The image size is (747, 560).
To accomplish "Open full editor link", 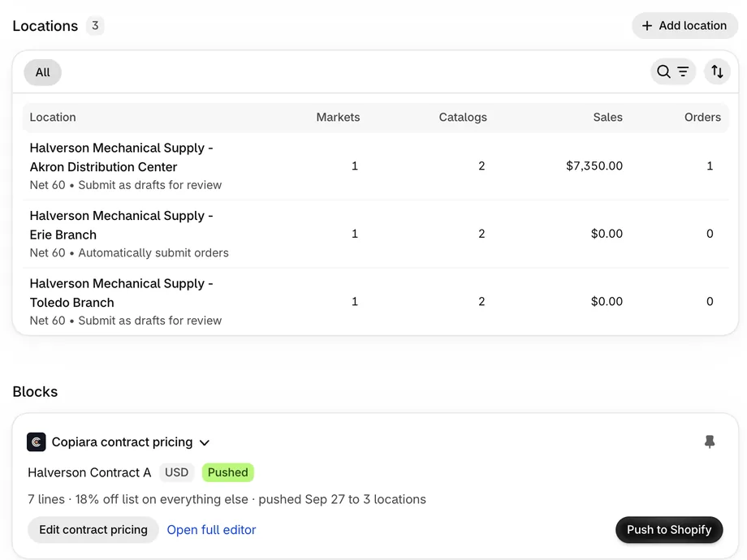I will tap(211, 529).
